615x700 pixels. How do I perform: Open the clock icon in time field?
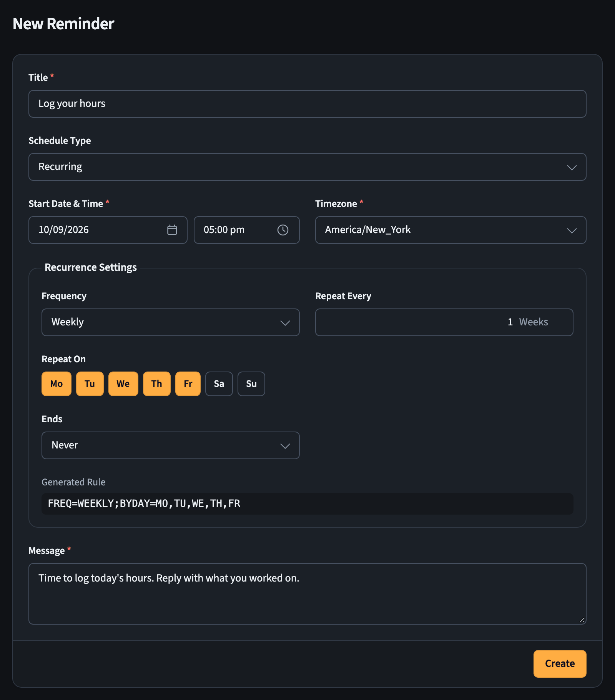283,230
